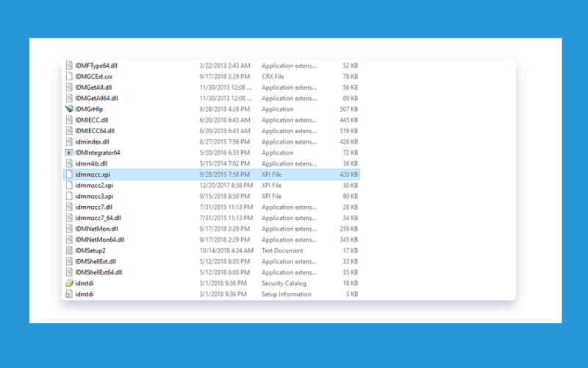This screenshot has height=368, width=588.
Task: Click the idmmzcc7.dll file name
Action: [94, 208]
